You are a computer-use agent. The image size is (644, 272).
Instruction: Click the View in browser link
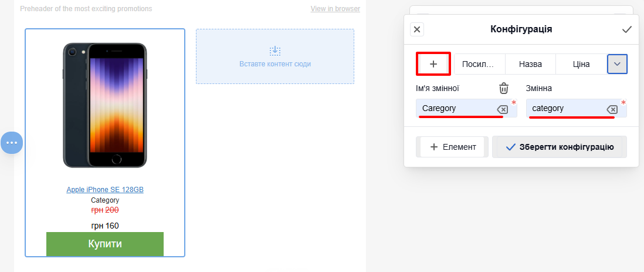tap(335, 9)
